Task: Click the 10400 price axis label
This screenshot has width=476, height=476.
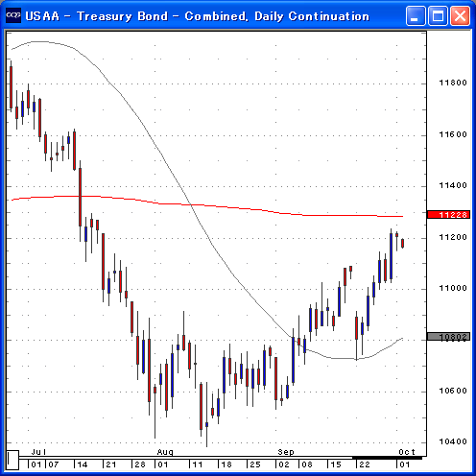Action: [x=453, y=441]
